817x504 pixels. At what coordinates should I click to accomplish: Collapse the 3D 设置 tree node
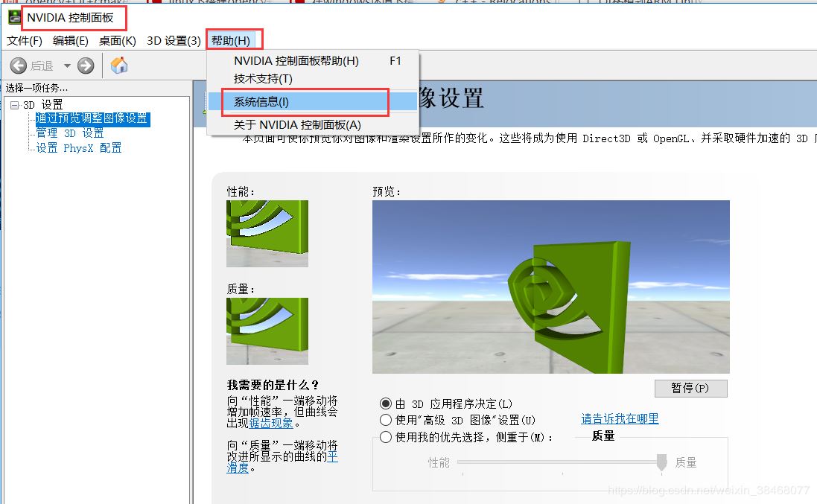coord(15,105)
